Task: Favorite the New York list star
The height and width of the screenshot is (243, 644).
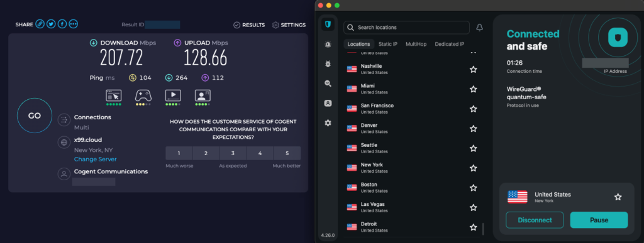Action: tap(473, 168)
